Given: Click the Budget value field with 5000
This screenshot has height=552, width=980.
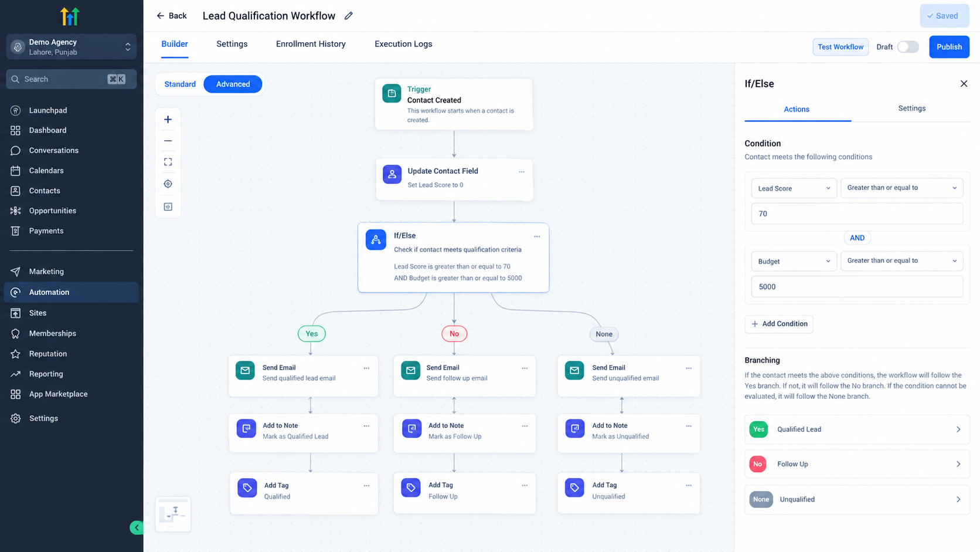Looking at the screenshot, I should point(857,287).
